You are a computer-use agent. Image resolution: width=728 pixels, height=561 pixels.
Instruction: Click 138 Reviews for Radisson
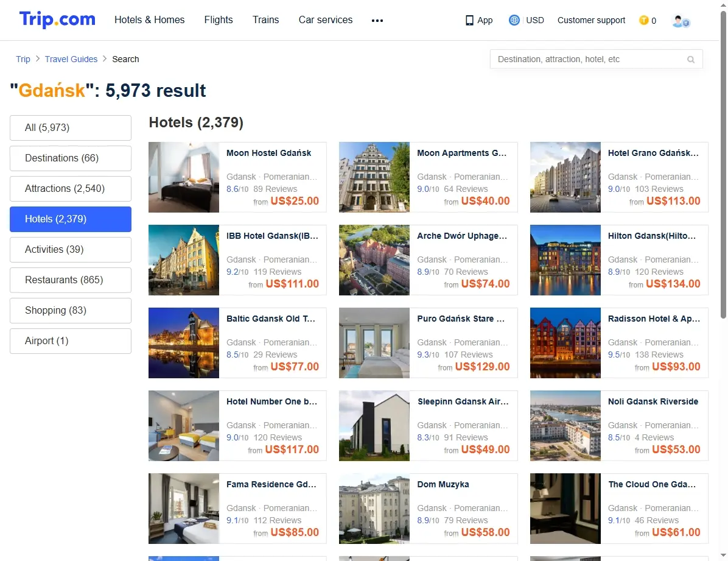tap(659, 355)
